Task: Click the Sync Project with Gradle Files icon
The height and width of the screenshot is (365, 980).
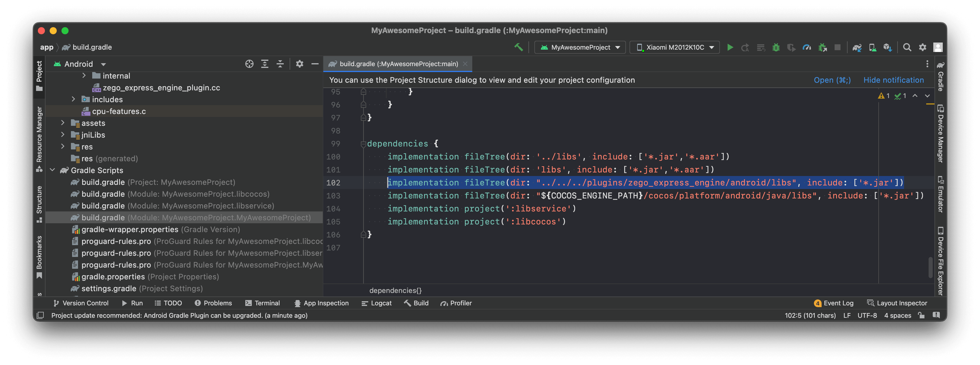Action: pyautogui.click(x=857, y=48)
